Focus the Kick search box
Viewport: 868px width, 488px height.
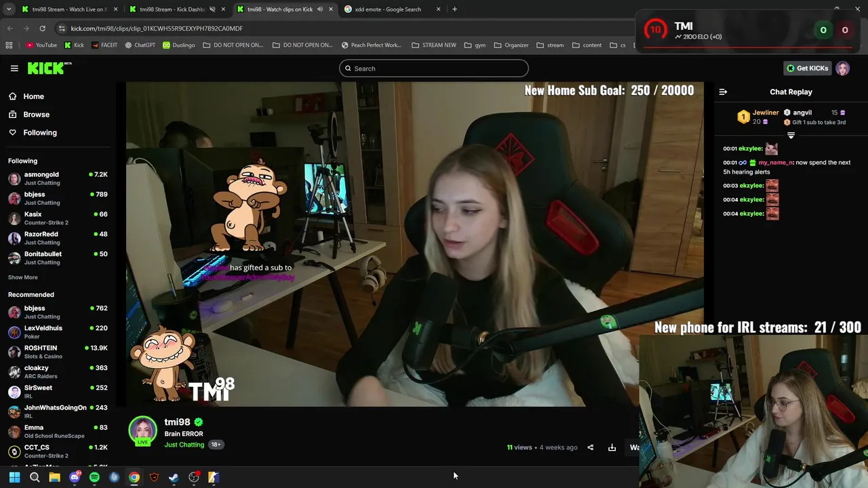click(434, 68)
